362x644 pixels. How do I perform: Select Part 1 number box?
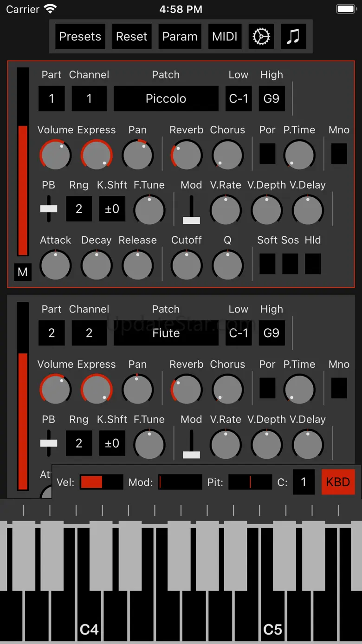[52, 98]
